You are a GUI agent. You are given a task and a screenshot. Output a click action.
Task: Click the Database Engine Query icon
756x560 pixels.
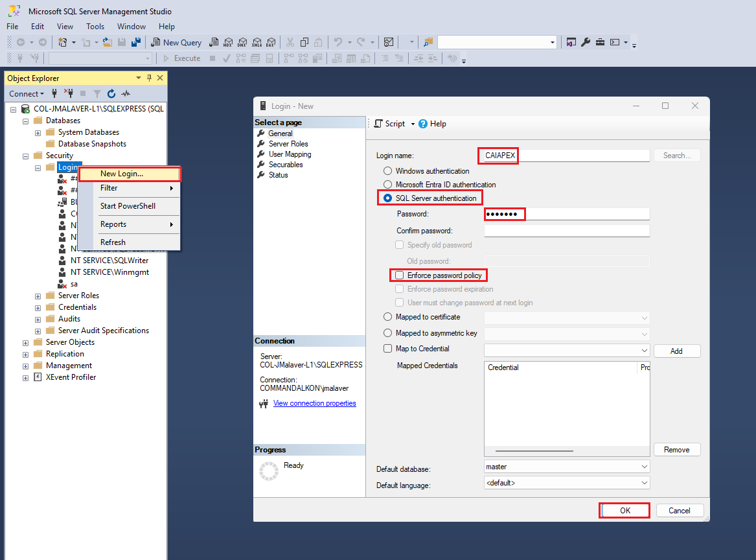[x=214, y=42]
